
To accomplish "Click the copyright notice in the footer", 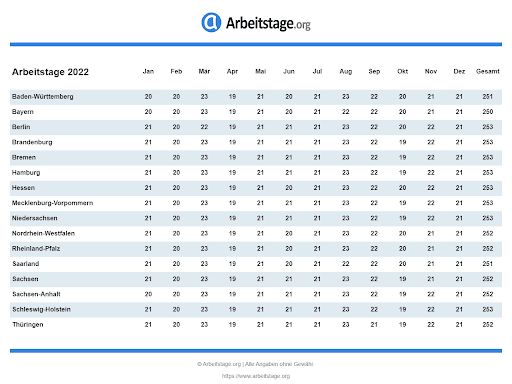I will point(255,364).
